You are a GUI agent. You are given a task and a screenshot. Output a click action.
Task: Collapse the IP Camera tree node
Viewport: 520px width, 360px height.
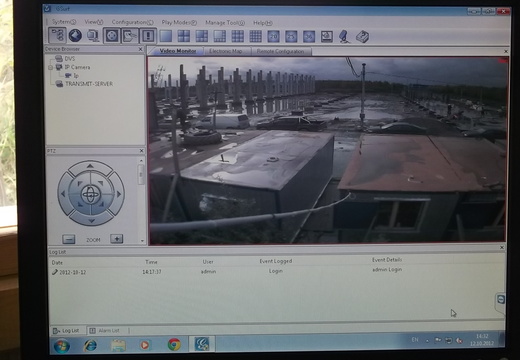pos(50,67)
